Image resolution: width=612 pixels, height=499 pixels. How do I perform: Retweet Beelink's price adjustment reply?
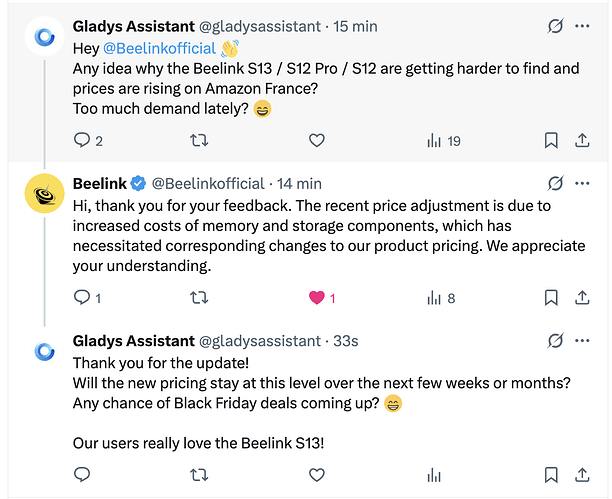pyautogui.click(x=199, y=298)
